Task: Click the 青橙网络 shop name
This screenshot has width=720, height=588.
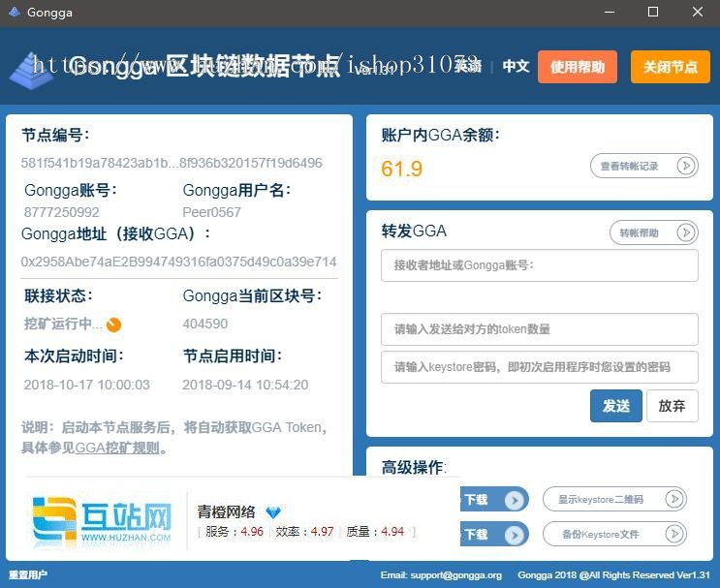Action: 226,511
